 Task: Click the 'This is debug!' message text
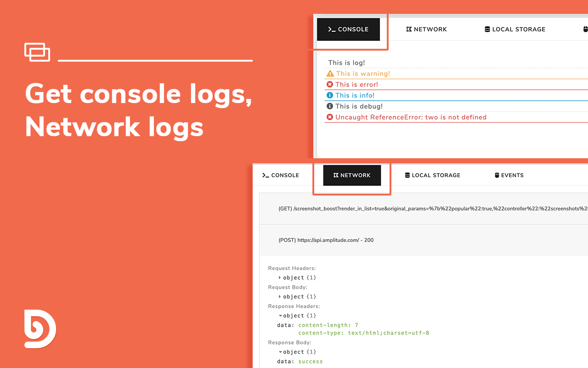pyautogui.click(x=359, y=106)
